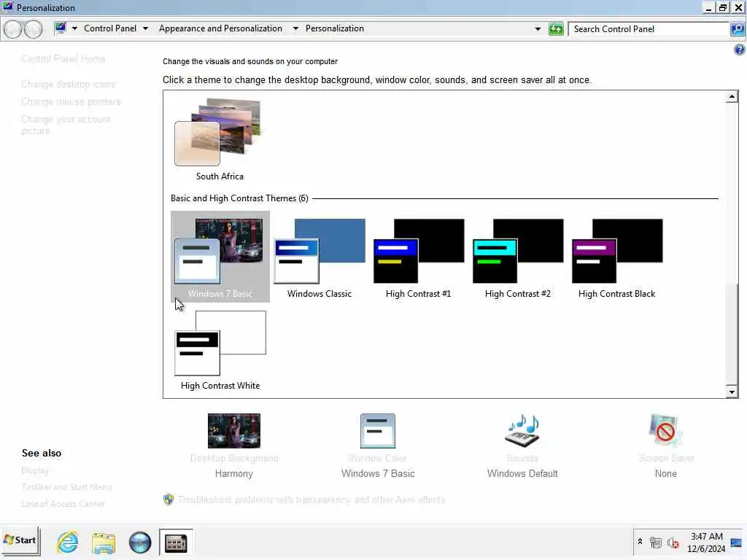
Task: Click Appearance and Personalization breadcrumb
Action: pyautogui.click(x=220, y=28)
